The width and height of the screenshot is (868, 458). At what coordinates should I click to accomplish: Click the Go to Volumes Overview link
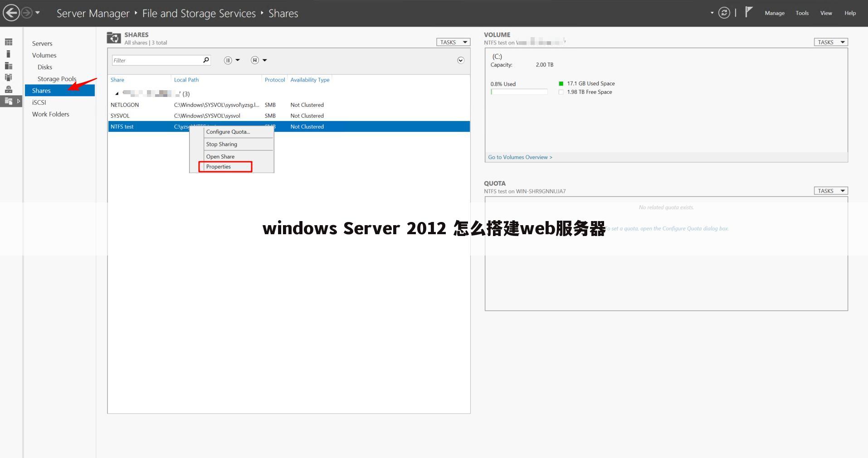520,157
